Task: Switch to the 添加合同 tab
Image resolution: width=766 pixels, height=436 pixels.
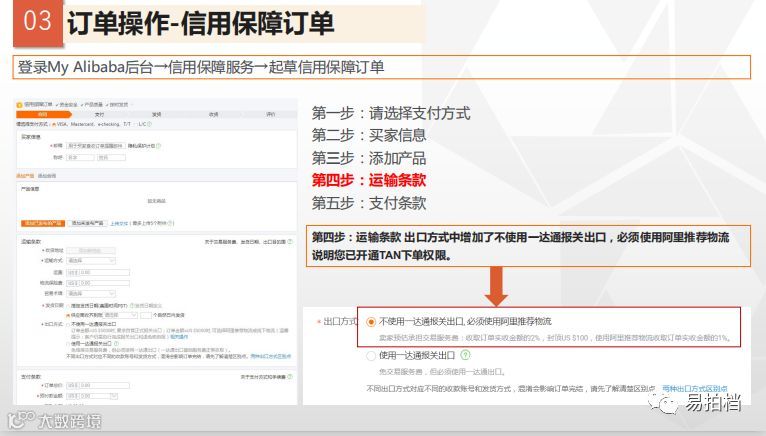Action: [47, 175]
